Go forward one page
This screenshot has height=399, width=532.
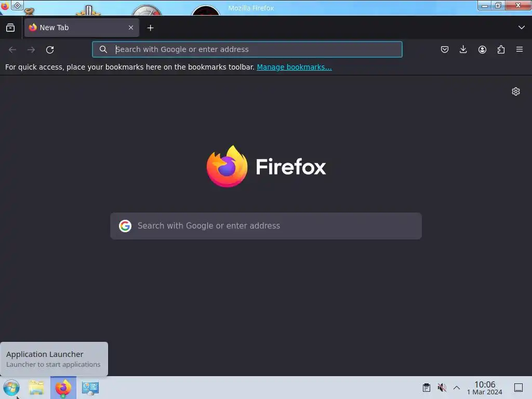pos(31,49)
